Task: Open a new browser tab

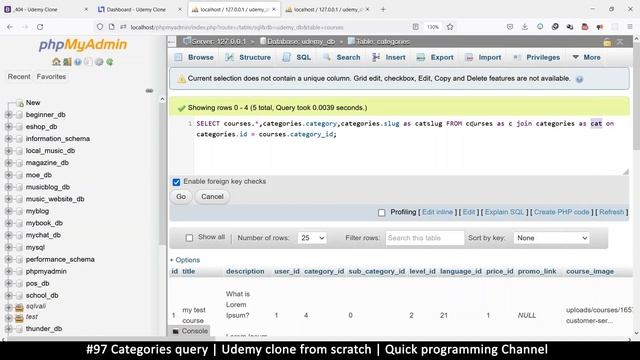Action: point(383,9)
